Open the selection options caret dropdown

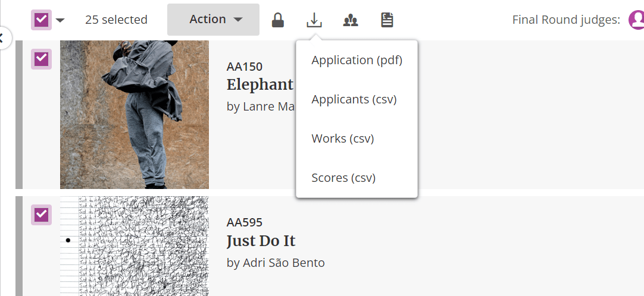coord(60,20)
